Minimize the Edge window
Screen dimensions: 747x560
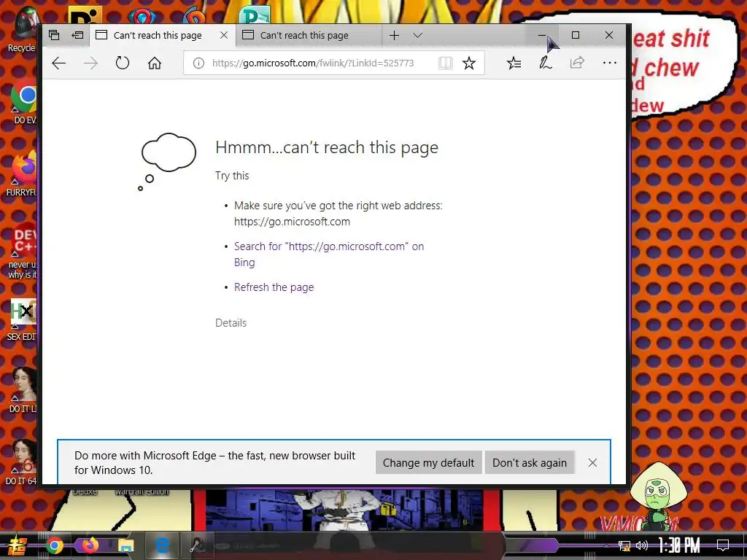(542, 35)
